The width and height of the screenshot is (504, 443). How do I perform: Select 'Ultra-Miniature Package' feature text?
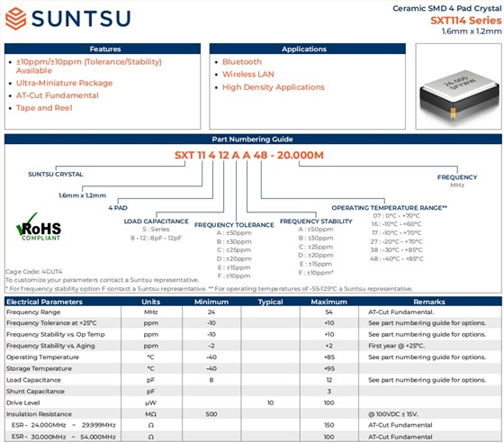(x=64, y=83)
